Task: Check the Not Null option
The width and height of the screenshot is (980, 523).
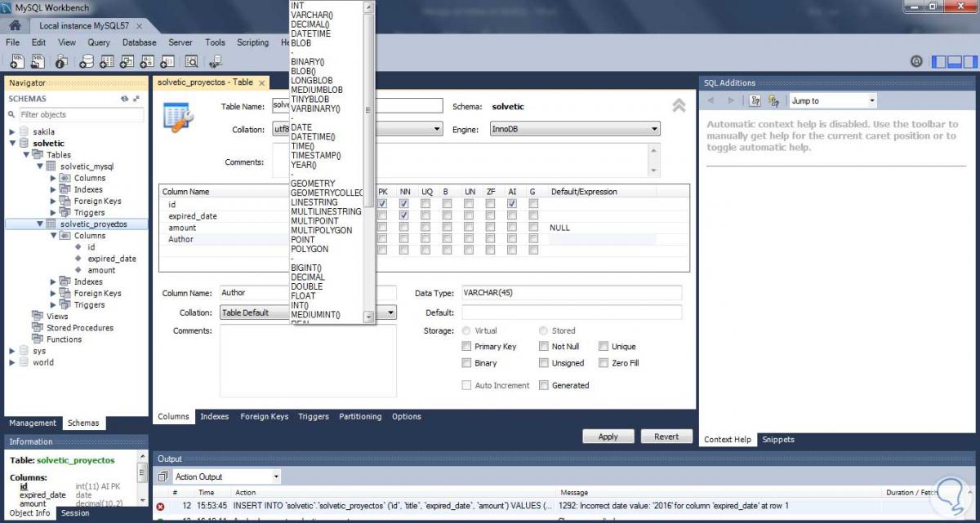Action: pos(544,347)
